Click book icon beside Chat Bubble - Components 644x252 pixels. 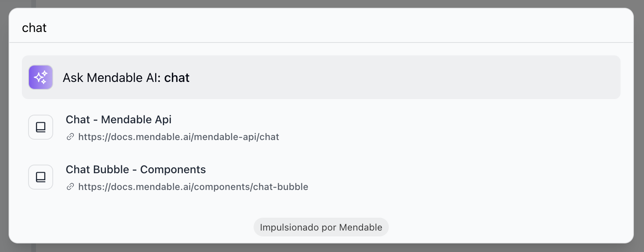point(41,177)
